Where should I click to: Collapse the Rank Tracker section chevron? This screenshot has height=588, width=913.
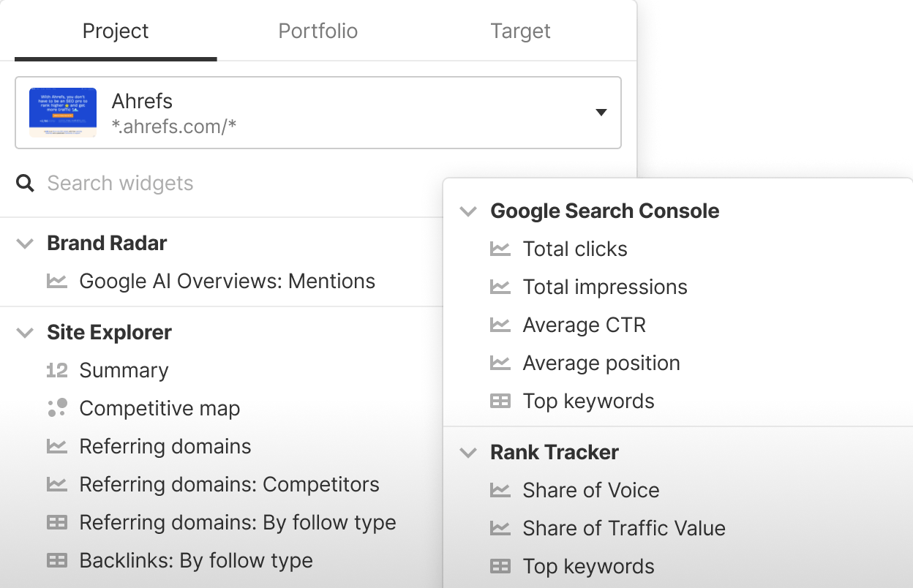[x=467, y=452]
